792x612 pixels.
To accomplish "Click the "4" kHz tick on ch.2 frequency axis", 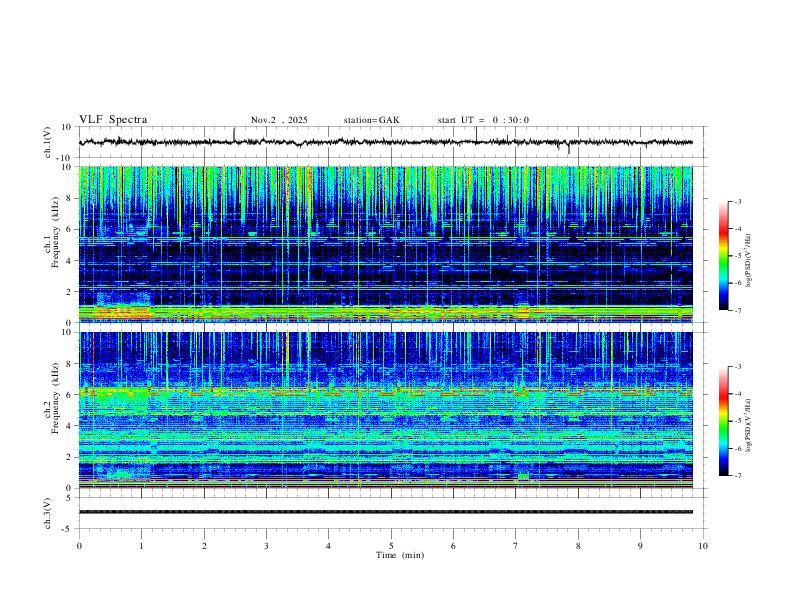I will tap(70, 426).
